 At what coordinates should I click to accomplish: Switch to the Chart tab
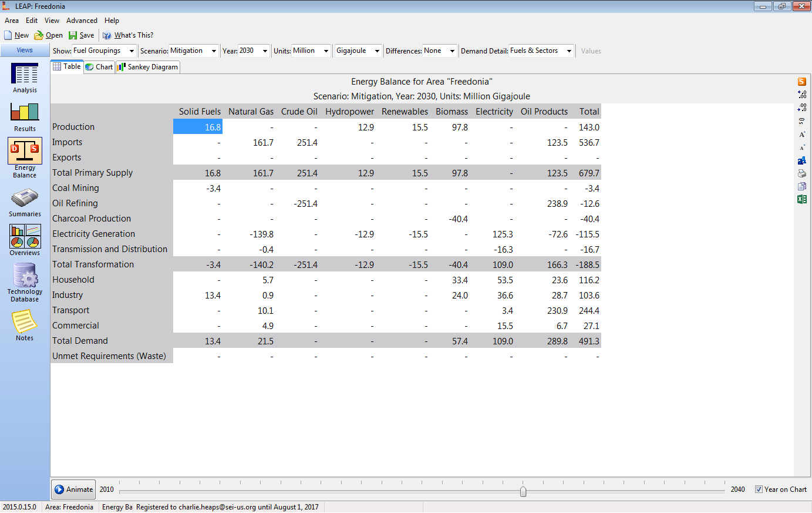99,67
